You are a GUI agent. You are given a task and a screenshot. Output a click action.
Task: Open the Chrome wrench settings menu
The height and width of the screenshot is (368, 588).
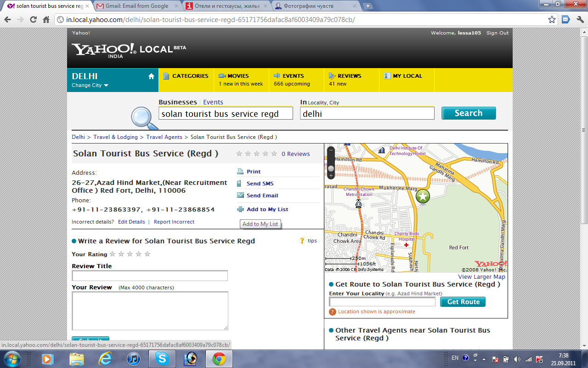click(579, 20)
